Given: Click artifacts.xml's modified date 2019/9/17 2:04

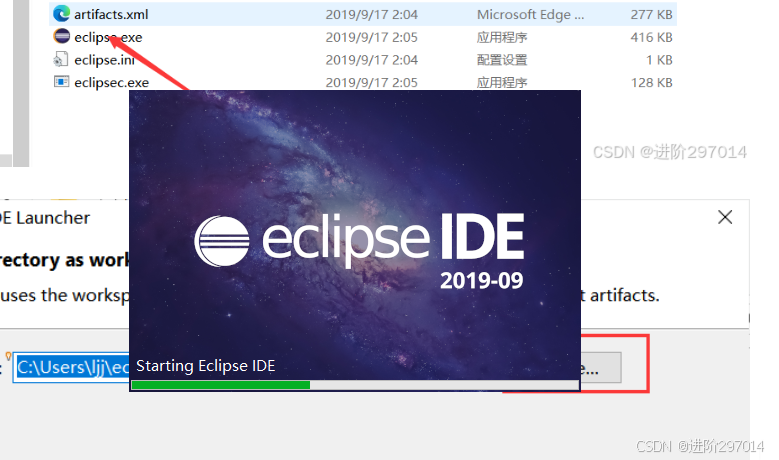Looking at the screenshot, I should [372, 14].
